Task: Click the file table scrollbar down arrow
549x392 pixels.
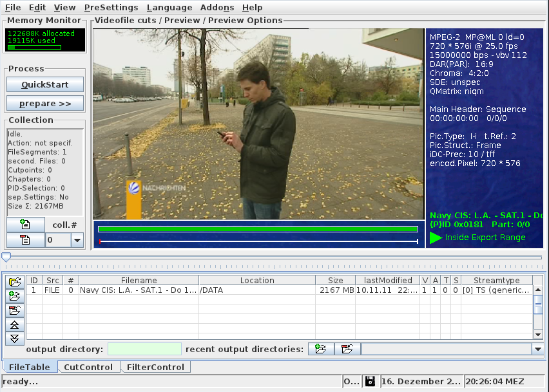Action: [538, 335]
